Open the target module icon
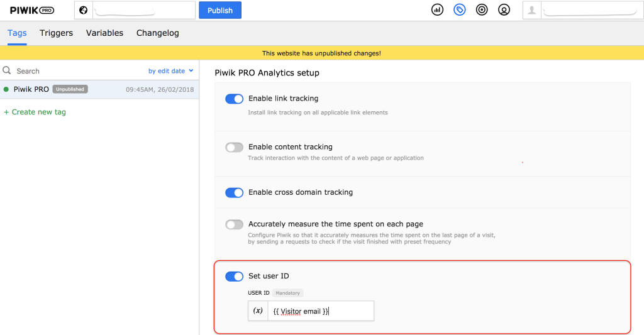The width and height of the screenshot is (644, 335). [x=481, y=10]
